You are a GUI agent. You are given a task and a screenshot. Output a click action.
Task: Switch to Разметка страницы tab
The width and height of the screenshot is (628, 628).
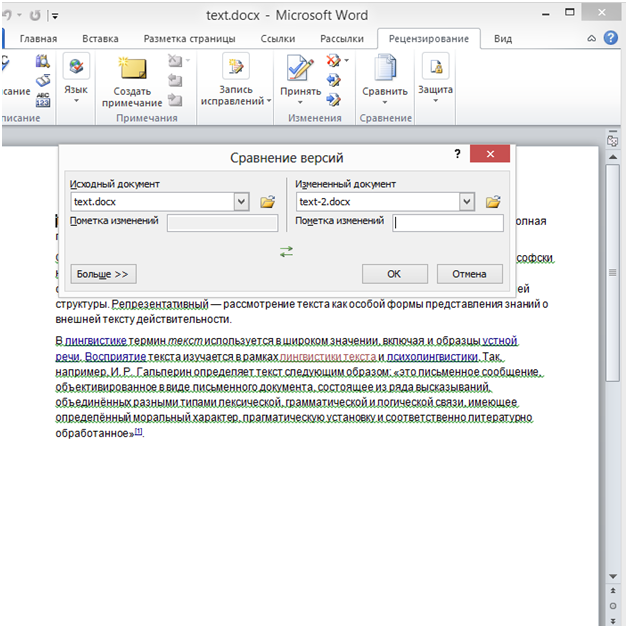[x=189, y=39]
